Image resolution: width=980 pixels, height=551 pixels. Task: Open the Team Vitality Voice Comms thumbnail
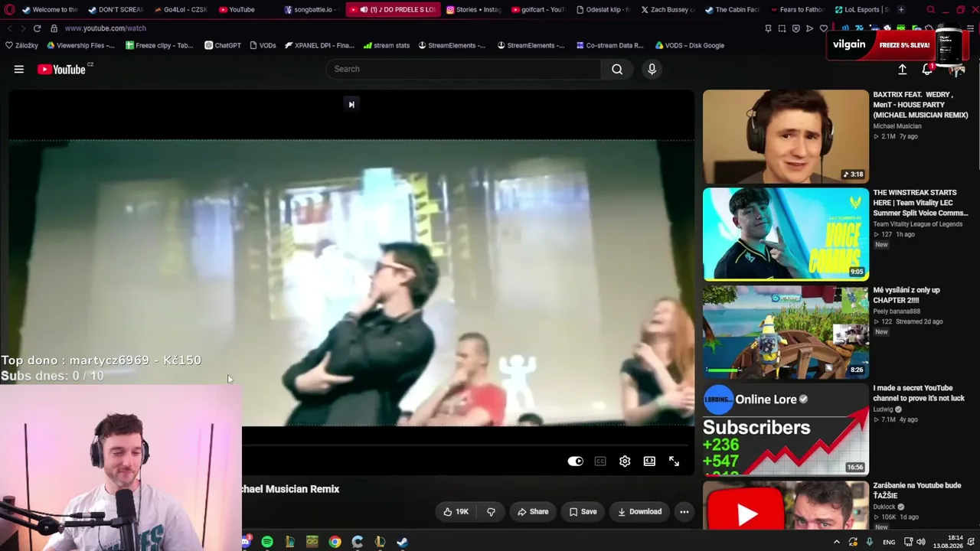786,234
